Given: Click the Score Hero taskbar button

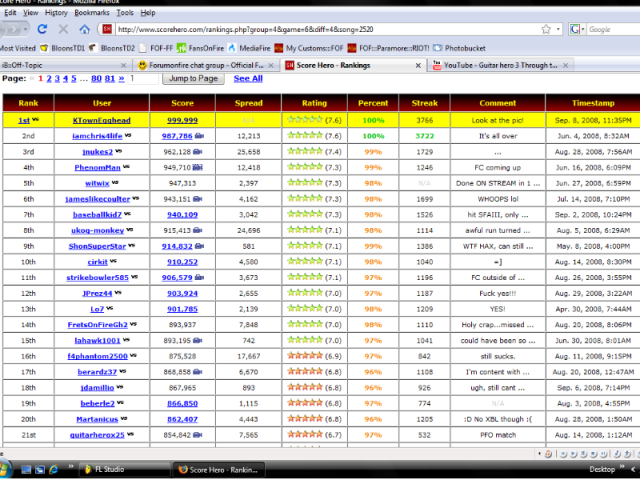Looking at the screenshot, I should 219,470.
